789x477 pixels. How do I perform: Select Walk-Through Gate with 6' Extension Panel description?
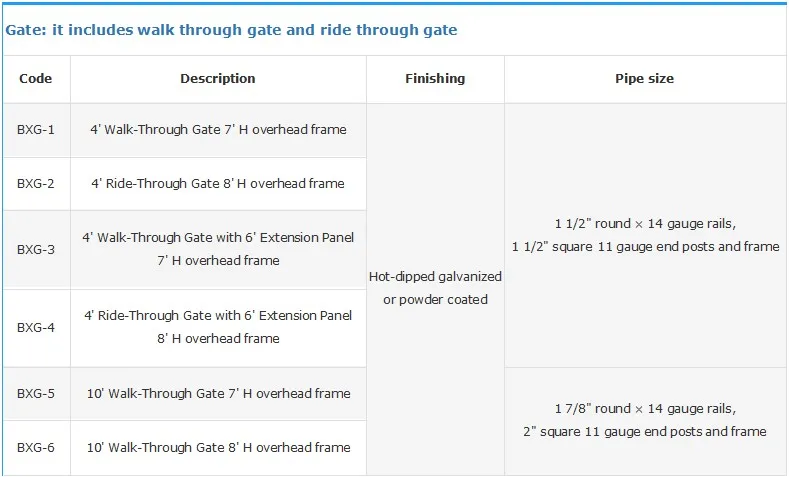218,249
